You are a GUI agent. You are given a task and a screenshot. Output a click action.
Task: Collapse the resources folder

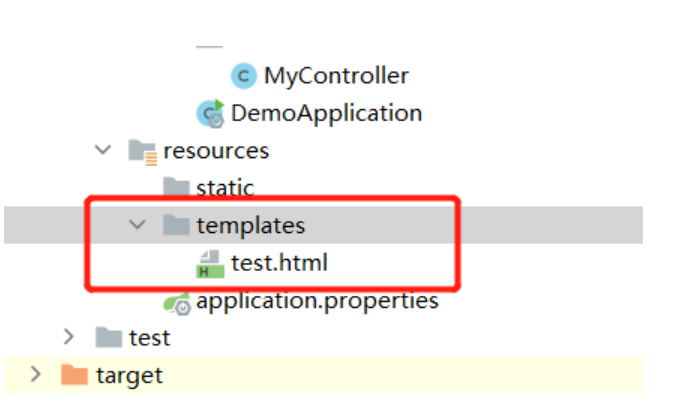(102, 150)
